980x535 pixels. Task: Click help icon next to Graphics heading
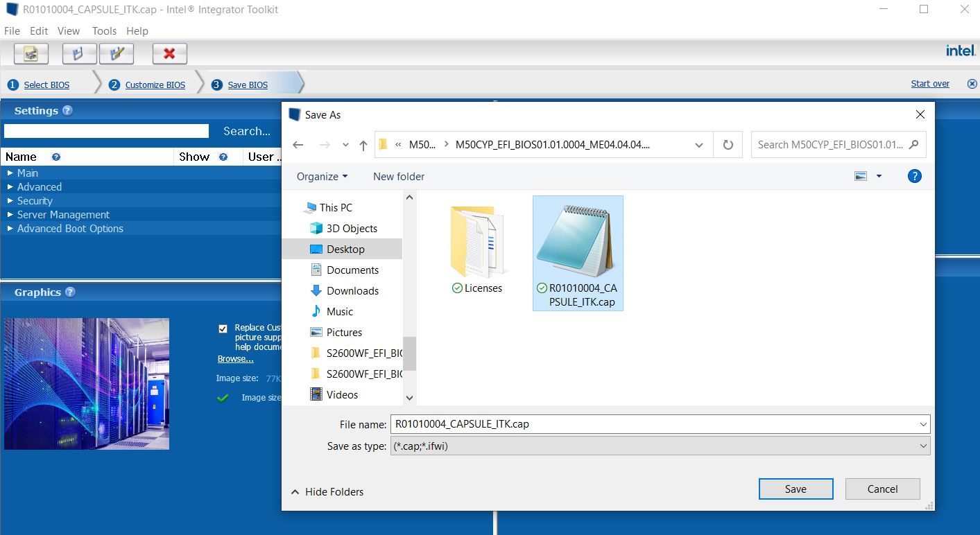pos(70,292)
